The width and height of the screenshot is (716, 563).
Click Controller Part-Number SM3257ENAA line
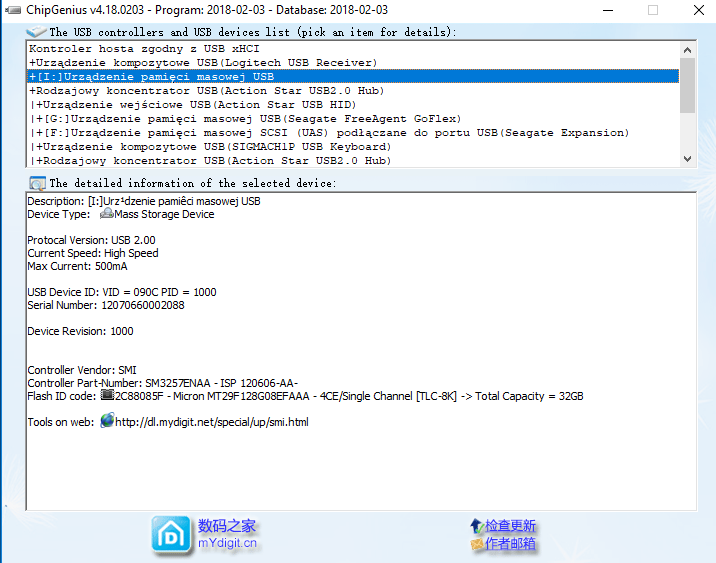163,383
